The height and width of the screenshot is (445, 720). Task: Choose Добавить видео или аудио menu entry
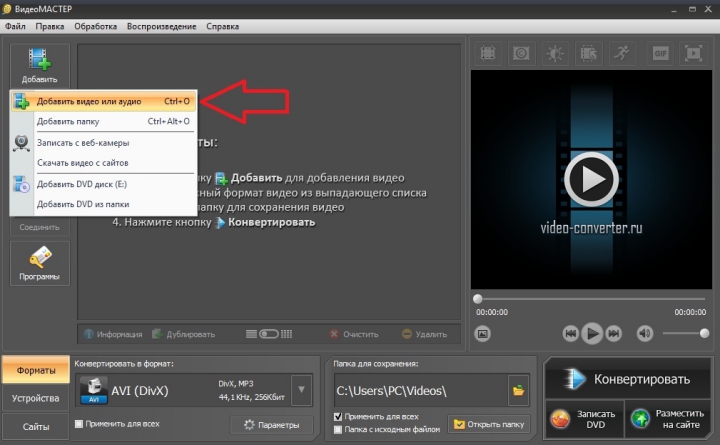tap(104, 101)
